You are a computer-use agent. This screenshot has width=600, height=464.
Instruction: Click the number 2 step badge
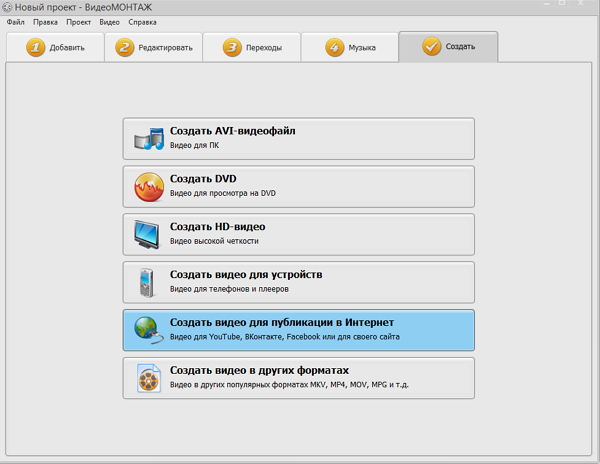pyautogui.click(x=125, y=47)
